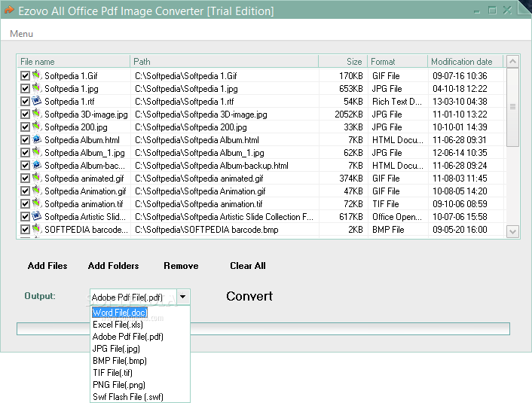Uncheck the Softpedia 1.Gif checkbox

[25, 75]
